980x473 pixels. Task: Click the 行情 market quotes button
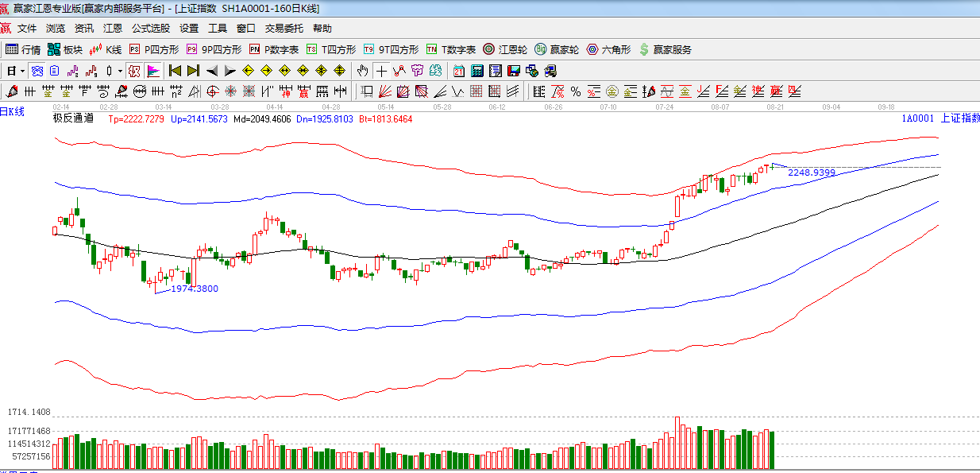[23, 49]
